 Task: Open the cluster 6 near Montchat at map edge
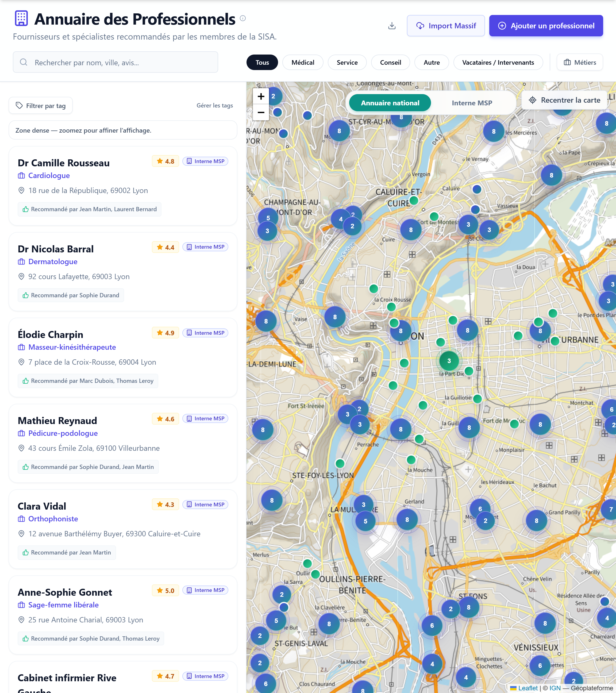[x=611, y=409]
